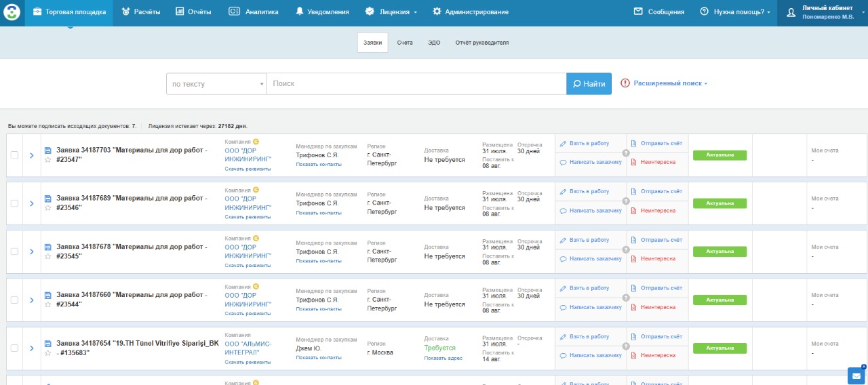Switch to the Счета tab
This screenshot has width=868, height=385.
[x=405, y=43]
